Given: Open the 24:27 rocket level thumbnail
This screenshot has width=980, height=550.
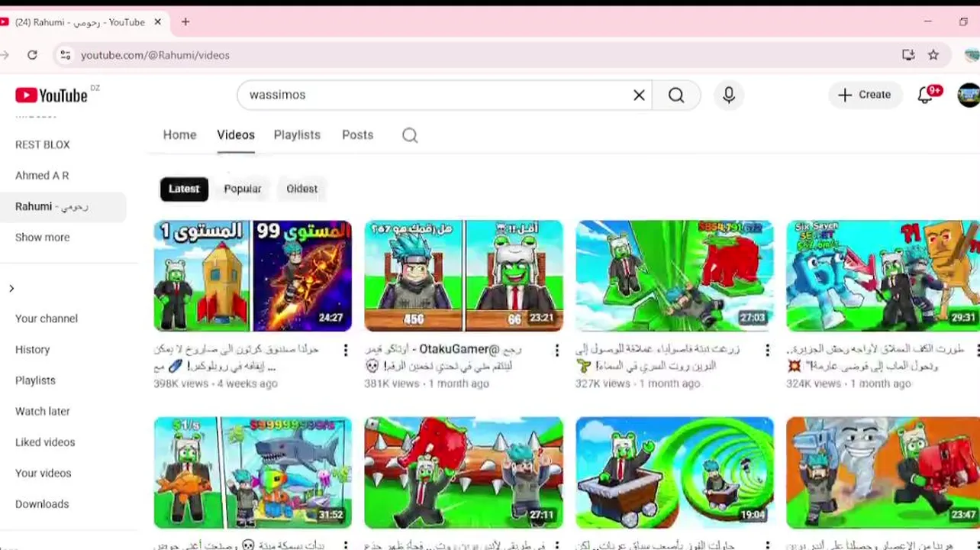Looking at the screenshot, I should 253,276.
